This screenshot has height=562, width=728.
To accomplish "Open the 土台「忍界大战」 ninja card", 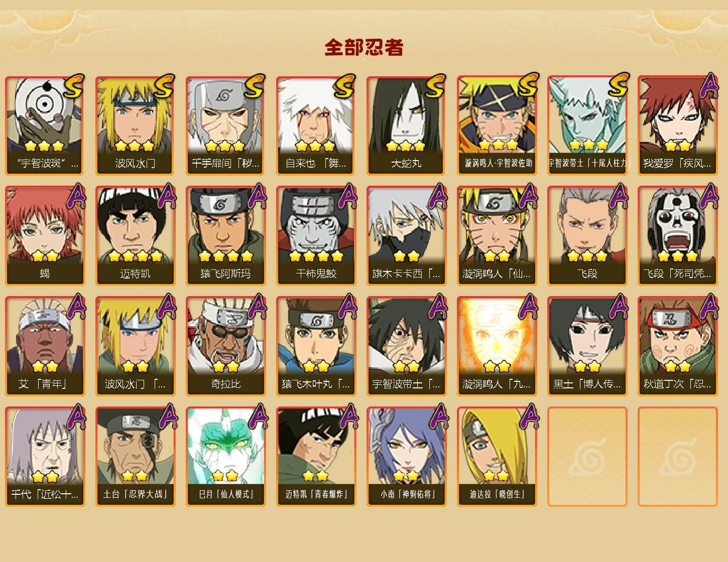I will pos(136,457).
